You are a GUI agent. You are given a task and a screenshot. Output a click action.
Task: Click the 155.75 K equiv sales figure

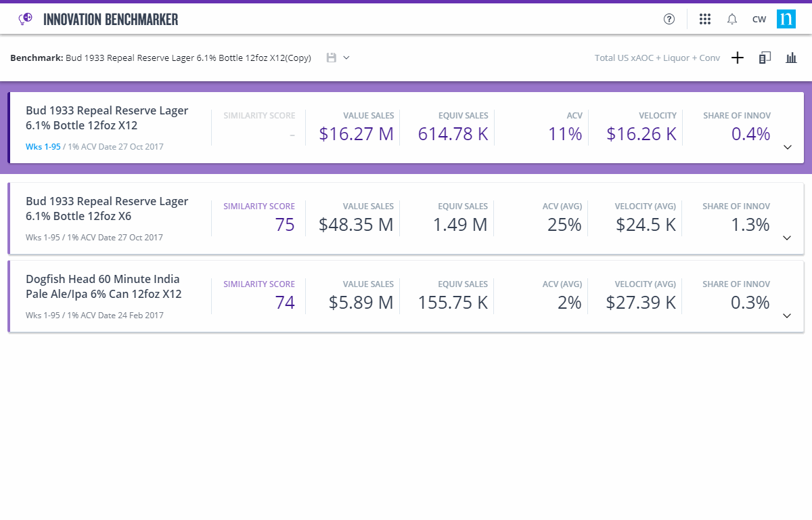pos(453,303)
